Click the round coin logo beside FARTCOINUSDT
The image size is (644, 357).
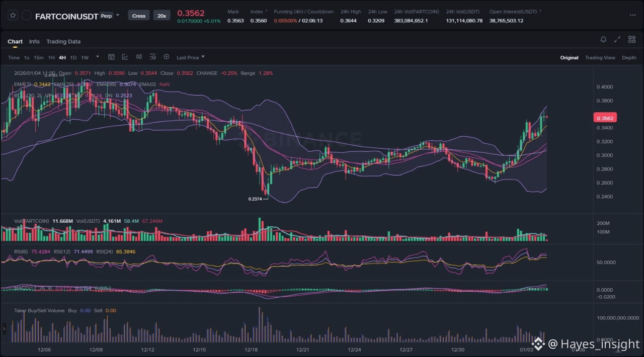point(27,16)
